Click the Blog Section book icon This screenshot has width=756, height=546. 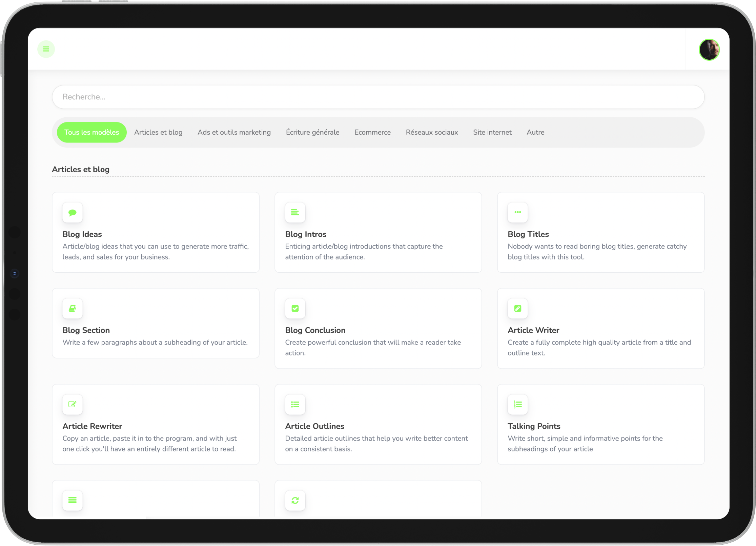73,309
